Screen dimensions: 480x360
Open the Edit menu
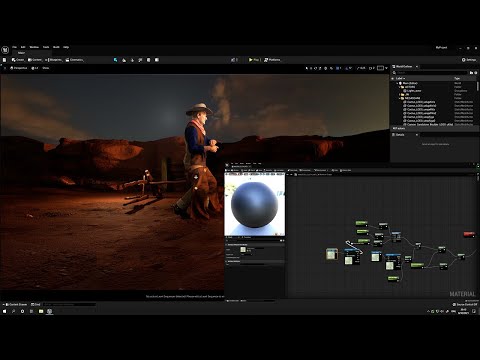[23, 47]
